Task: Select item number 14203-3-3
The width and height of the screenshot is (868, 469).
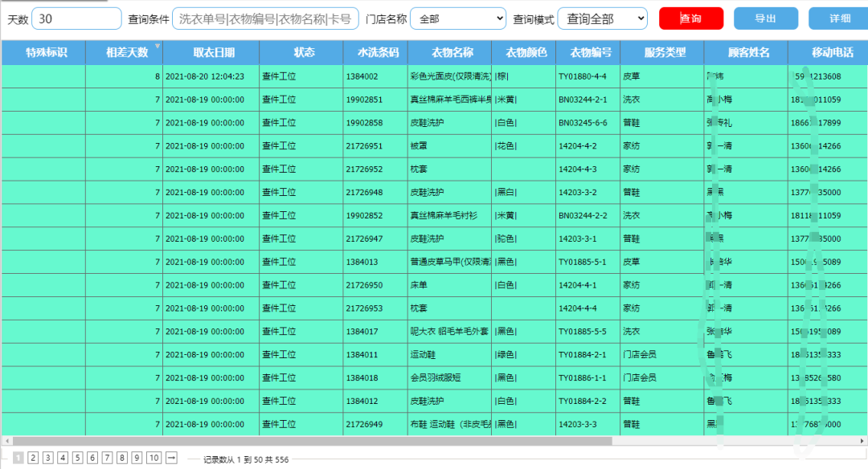Action: tap(588, 425)
